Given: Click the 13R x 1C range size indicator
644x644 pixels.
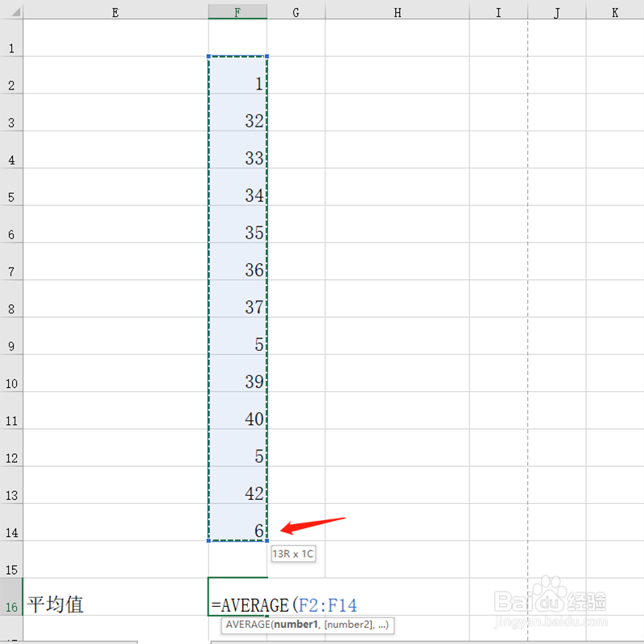Looking at the screenshot, I should tap(293, 553).
